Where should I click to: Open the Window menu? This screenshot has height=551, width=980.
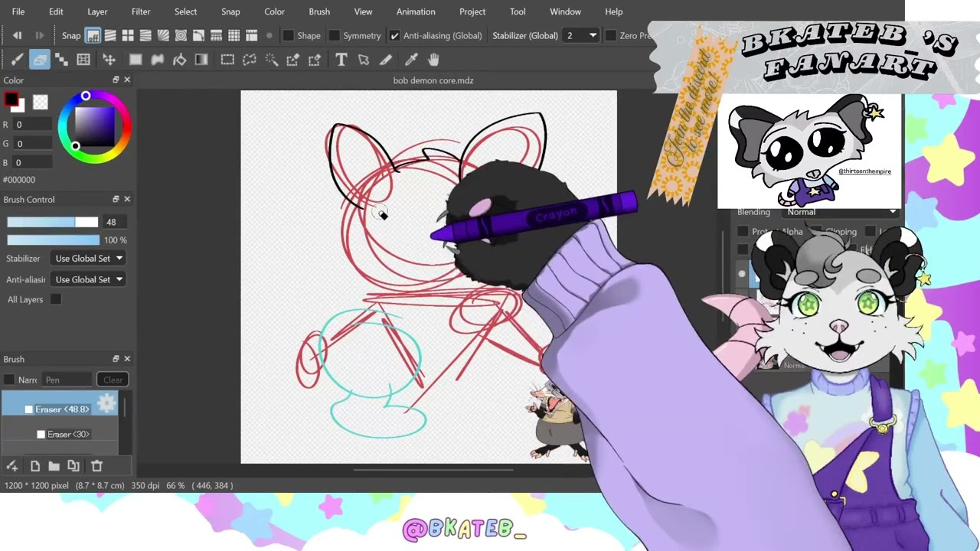[565, 11]
